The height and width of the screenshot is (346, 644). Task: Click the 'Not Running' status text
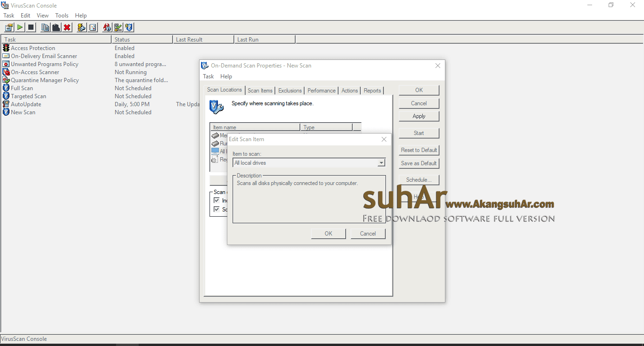[x=131, y=72]
